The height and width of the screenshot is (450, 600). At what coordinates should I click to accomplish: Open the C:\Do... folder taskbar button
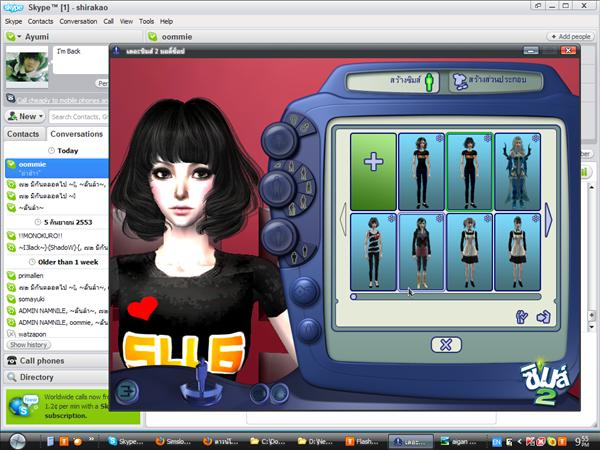(268, 442)
